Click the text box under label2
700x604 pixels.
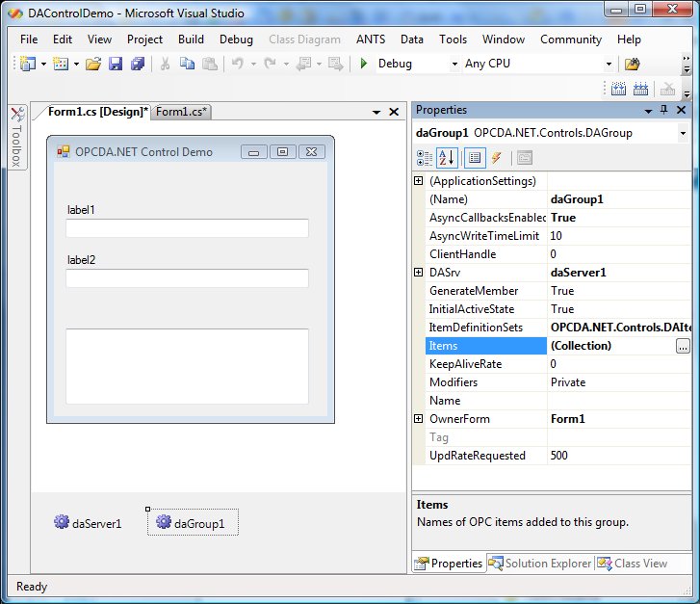tap(187, 278)
